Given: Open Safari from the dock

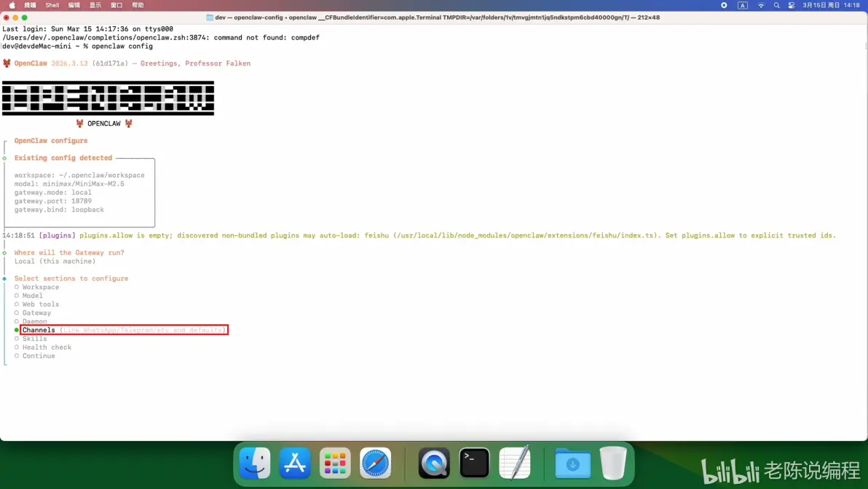Looking at the screenshot, I should [375, 463].
